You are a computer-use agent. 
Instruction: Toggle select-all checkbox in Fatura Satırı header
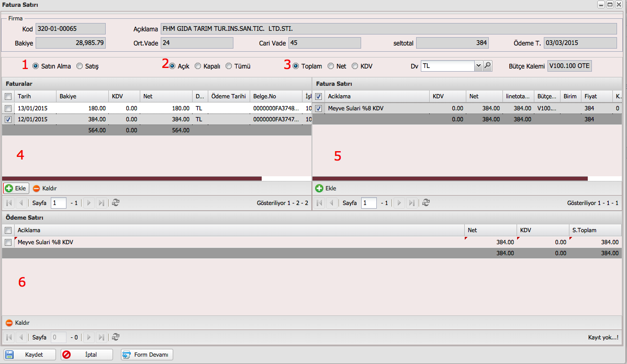point(318,96)
